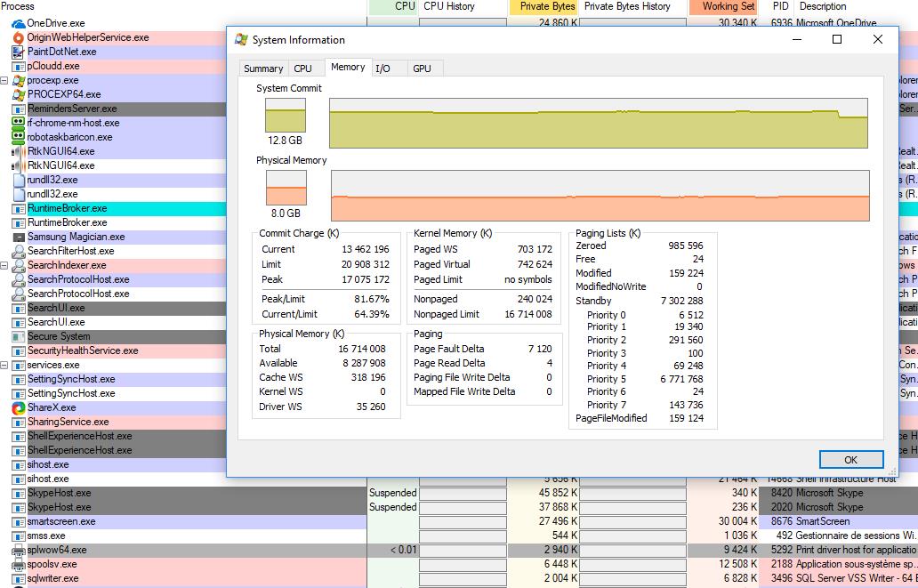
Task: Click the RemindersServer.exe process icon
Action: click(x=19, y=109)
